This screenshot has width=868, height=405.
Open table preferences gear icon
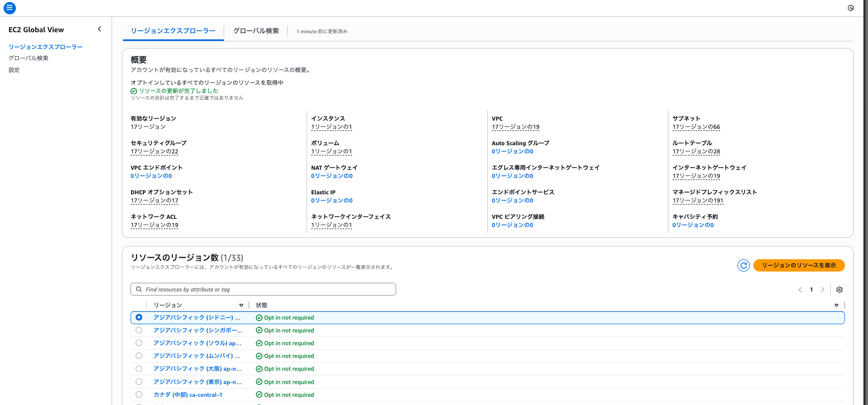point(839,289)
